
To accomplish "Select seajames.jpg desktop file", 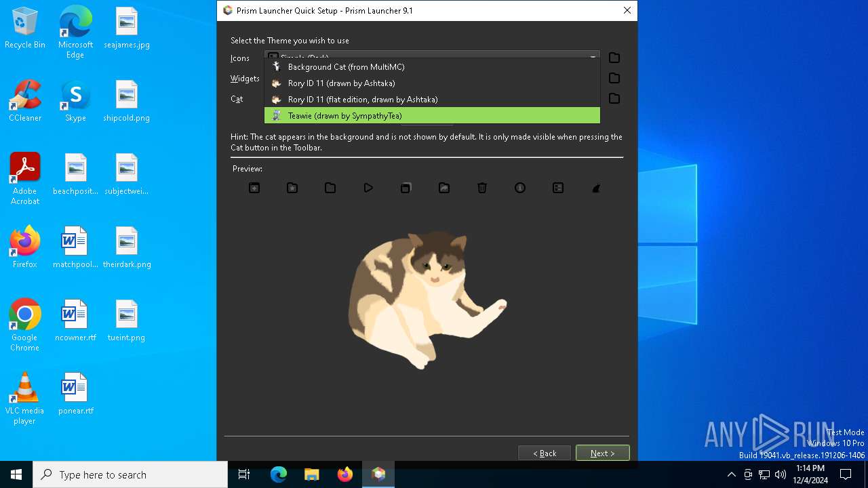I will point(127,28).
